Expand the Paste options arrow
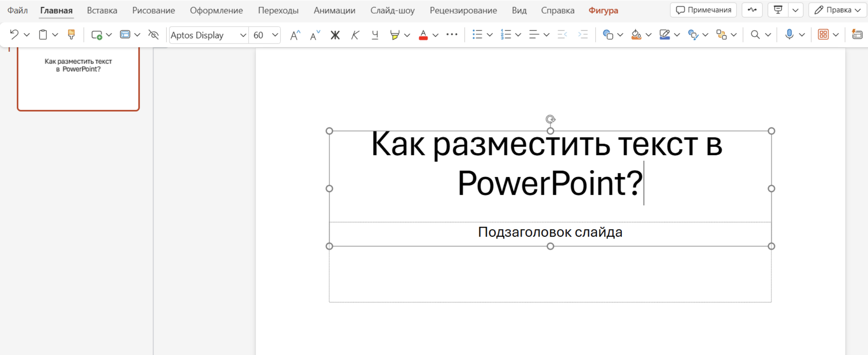 click(x=55, y=35)
